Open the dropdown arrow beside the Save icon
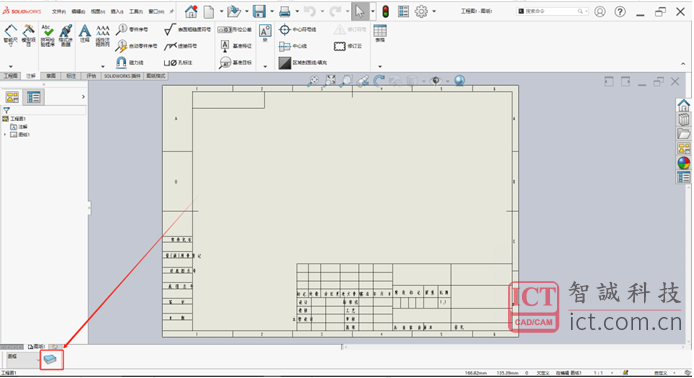This screenshot has width=694, height=378. pos(271,12)
